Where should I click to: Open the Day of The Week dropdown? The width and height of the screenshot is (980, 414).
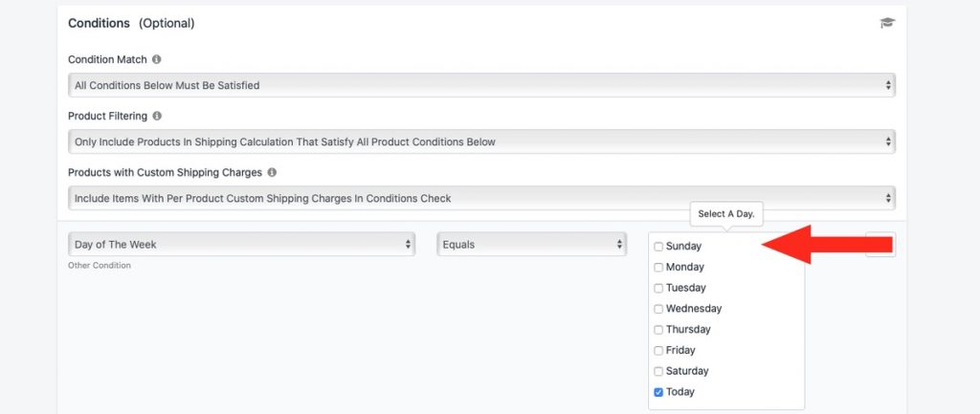[x=241, y=244]
